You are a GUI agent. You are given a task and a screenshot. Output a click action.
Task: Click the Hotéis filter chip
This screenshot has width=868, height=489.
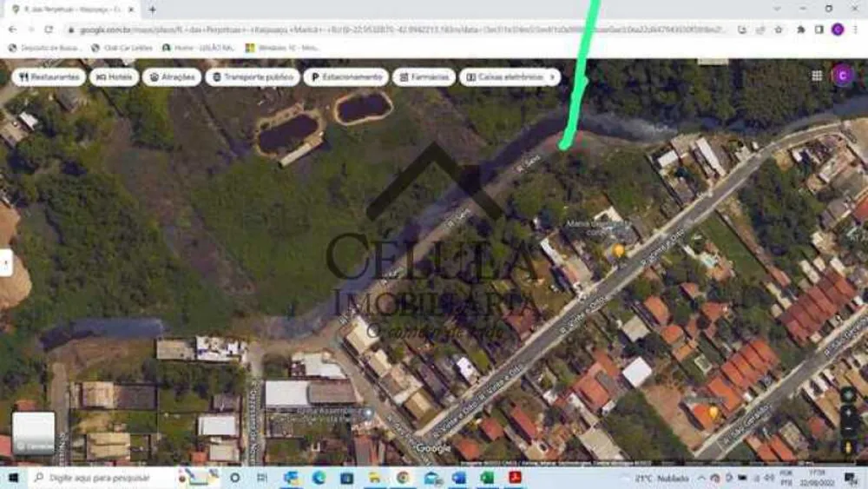[x=115, y=77]
